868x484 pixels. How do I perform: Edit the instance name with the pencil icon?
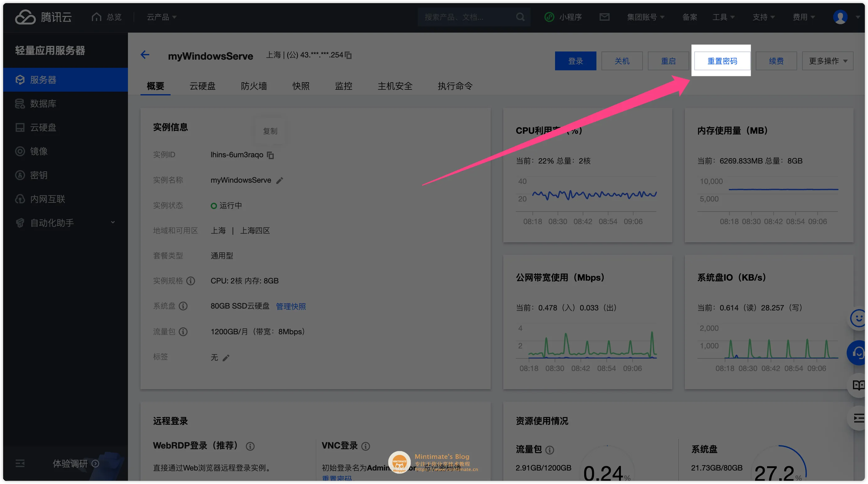pos(280,180)
